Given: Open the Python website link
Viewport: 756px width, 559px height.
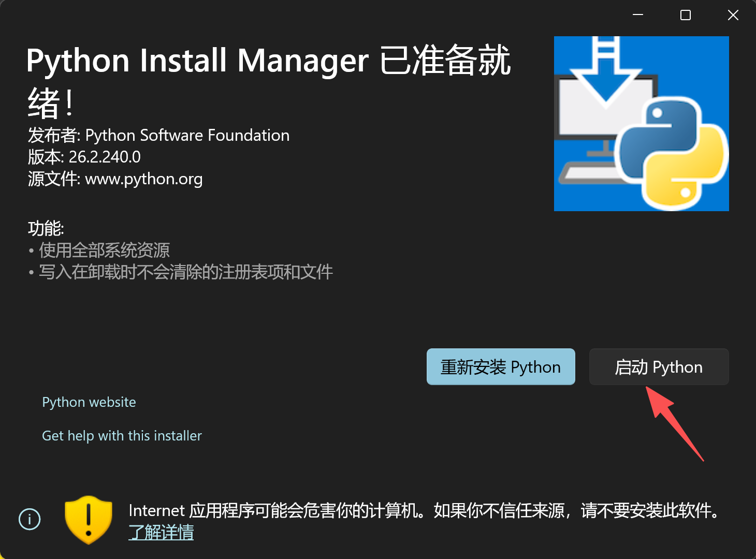Looking at the screenshot, I should pos(89,402).
